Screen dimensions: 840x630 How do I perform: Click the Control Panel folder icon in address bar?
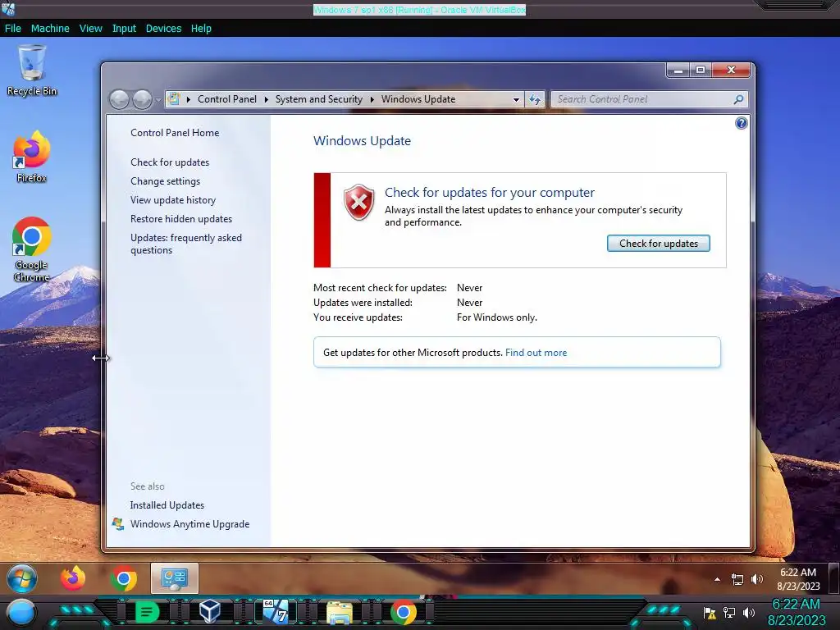point(174,98)
